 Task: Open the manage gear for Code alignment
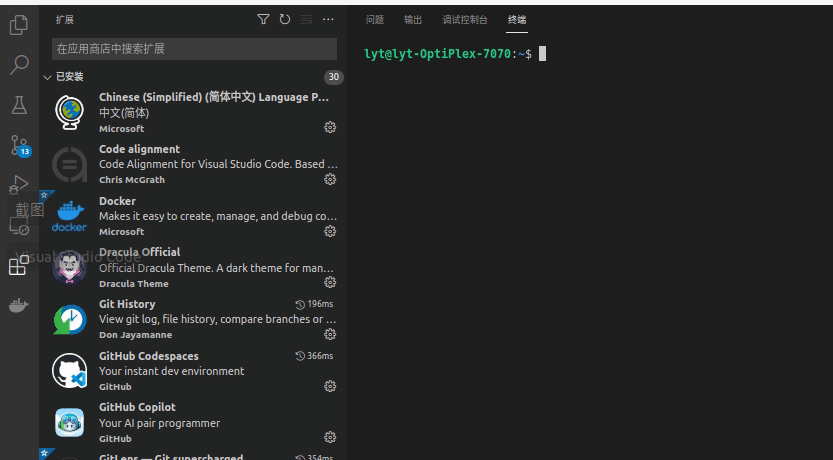click(330, 179)
